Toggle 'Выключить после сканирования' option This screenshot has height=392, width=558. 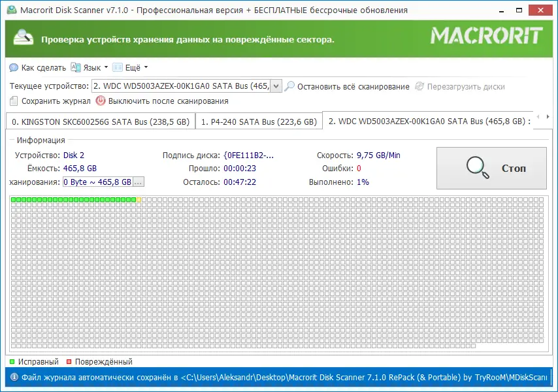click(162, 101)
